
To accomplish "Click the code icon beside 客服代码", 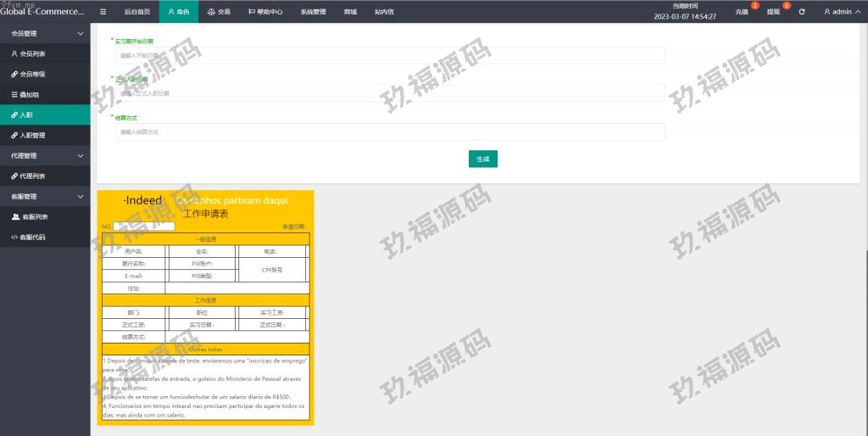I will tap(14, 237).
